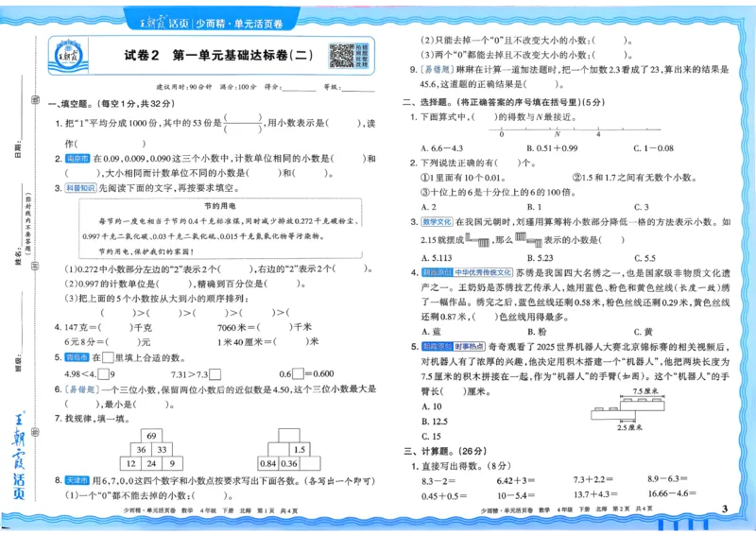The height and width of the screenshot is (535, 756).
Task: Click the heading 三、计算题。(26分)
Action: pos(445,451)
